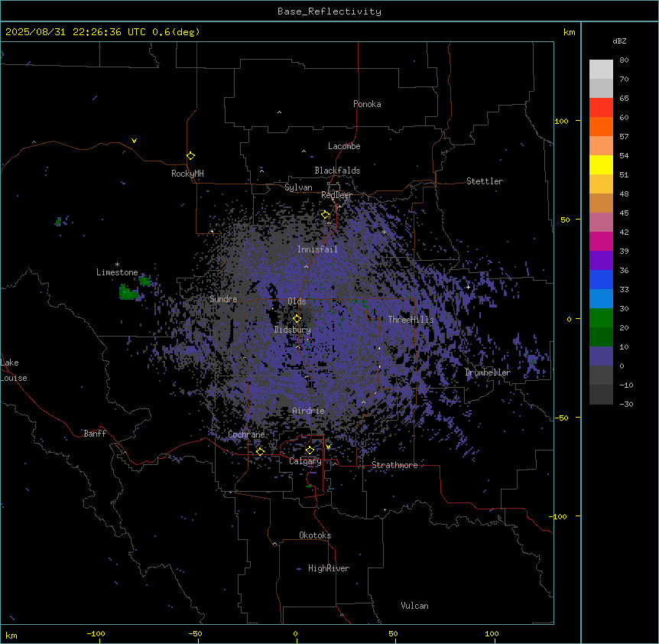
Task: Click the dBZ legend heading
Action: pos(619,41)
